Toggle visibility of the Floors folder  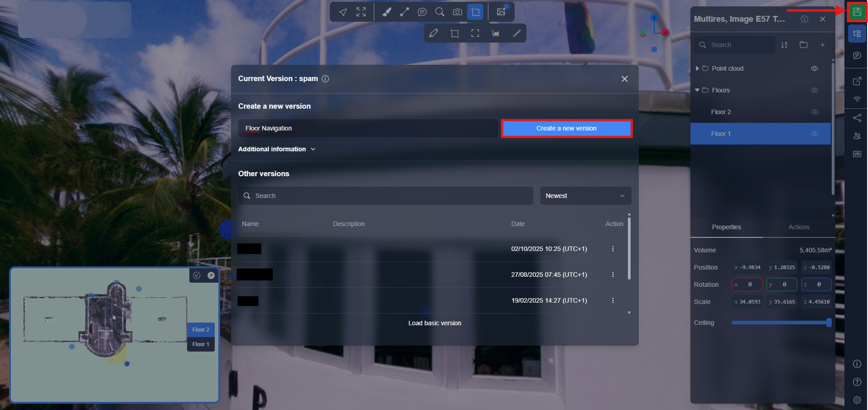pyautogui.click(x=814, y=90)
